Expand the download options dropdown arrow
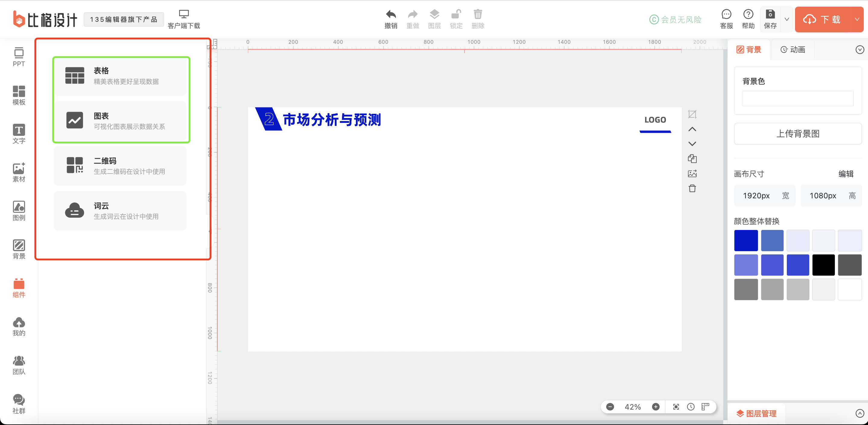This screenshot has width=868, height=425. (857, 19)
